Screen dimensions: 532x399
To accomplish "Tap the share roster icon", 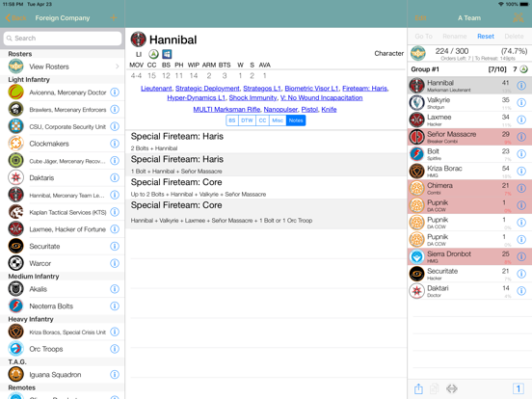I will pyautogui.click(x=418, y=388).
